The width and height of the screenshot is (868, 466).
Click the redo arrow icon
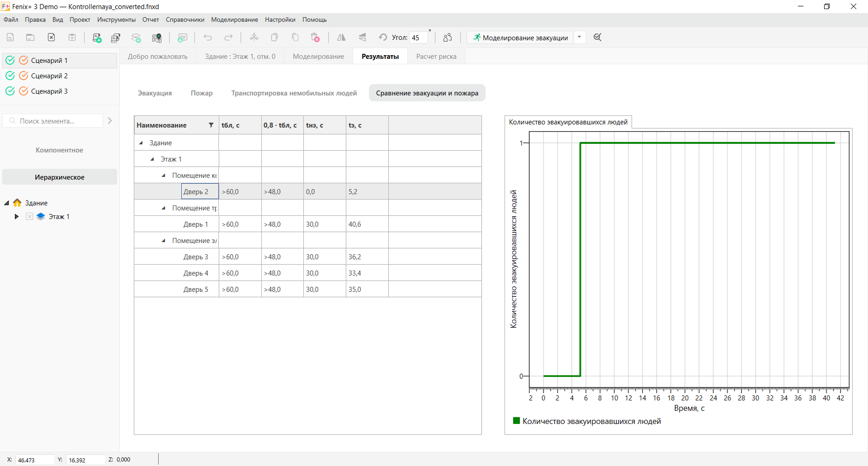(229, 38)
